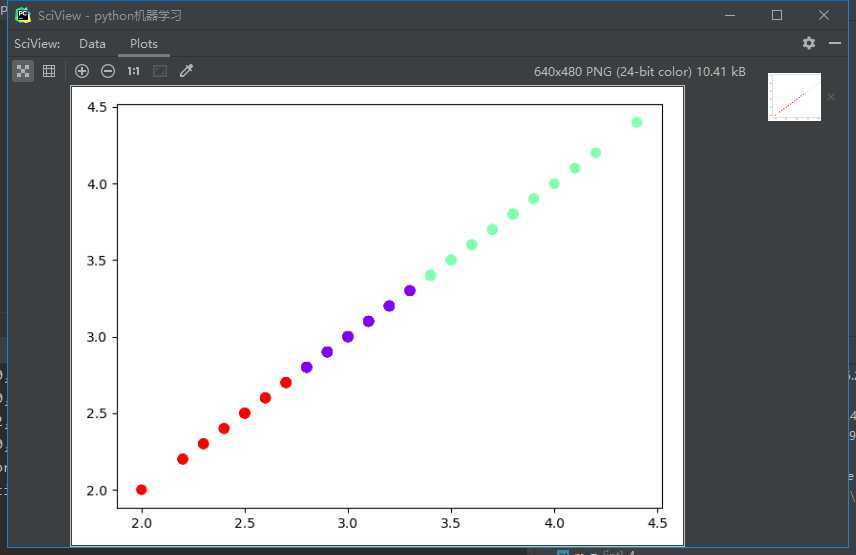Select the plot thumbnail preview
The height and width of the screenshot is (555, 856).
click(x=794, y=97)
